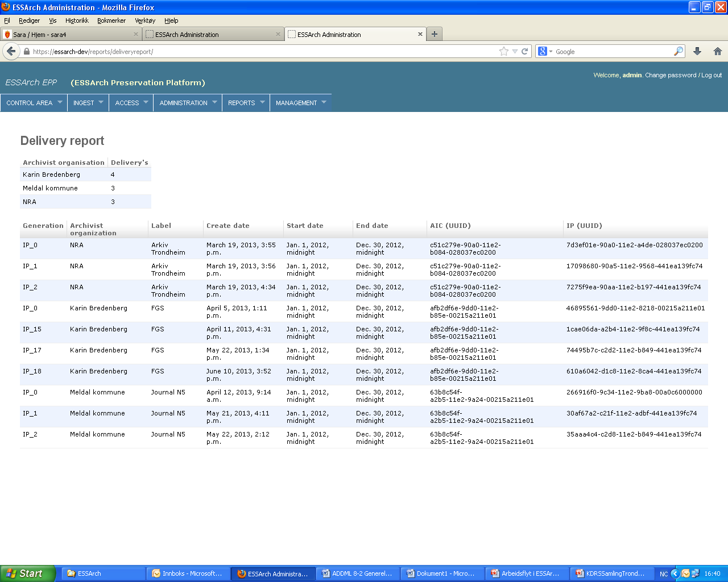Viewport: 728px width, 582px height.
Task: Open Innboks - Microsoft Outlook taskbar item
Action: 188,573
